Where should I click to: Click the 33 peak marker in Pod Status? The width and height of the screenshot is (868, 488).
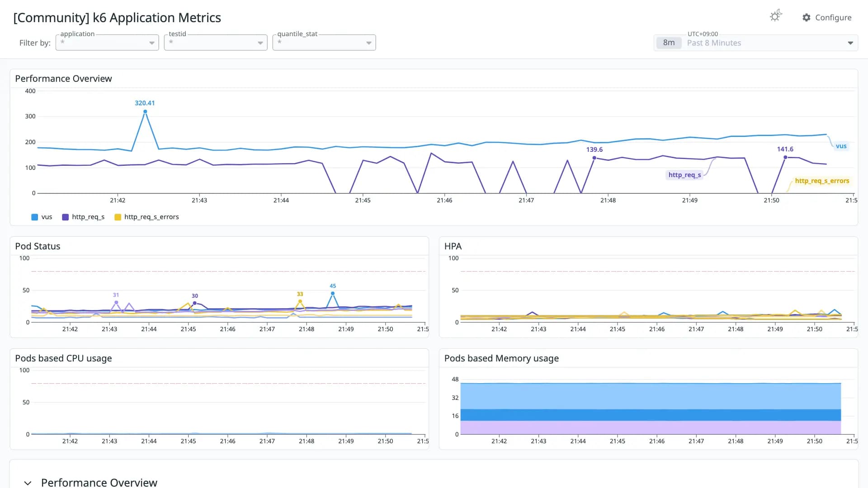[300, 301]
